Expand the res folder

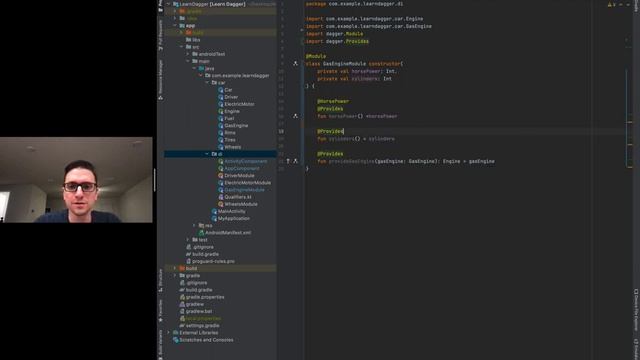click(x=194, y=226)
